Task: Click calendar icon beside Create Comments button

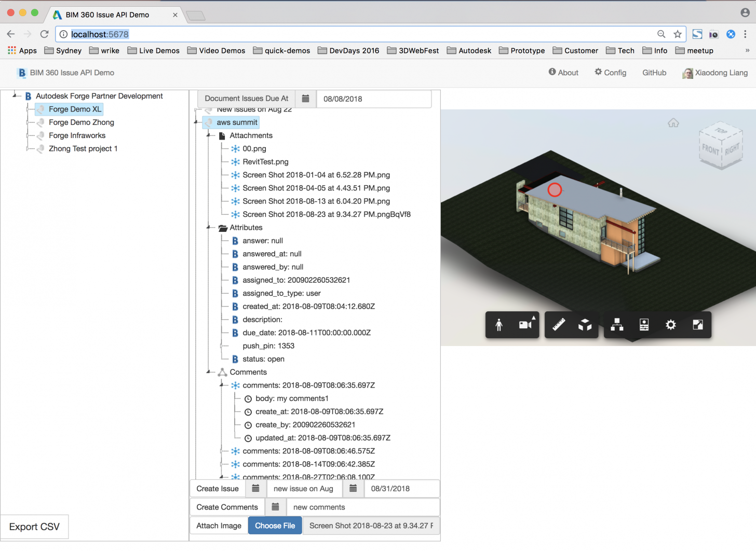Action: click(x=275, y=507)
